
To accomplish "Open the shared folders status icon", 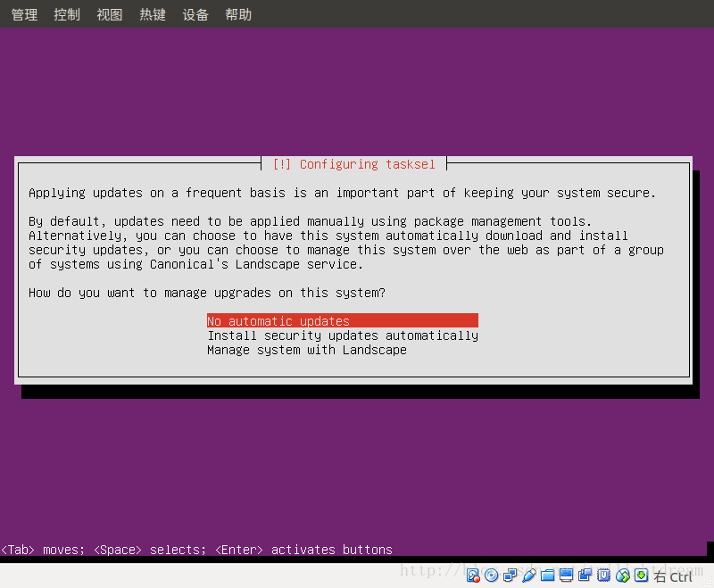I will tap(549, 576).
